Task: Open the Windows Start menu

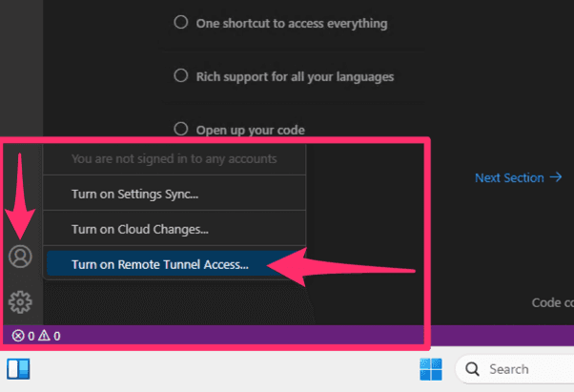Action: pyautogui.click(x=431, y=369)
